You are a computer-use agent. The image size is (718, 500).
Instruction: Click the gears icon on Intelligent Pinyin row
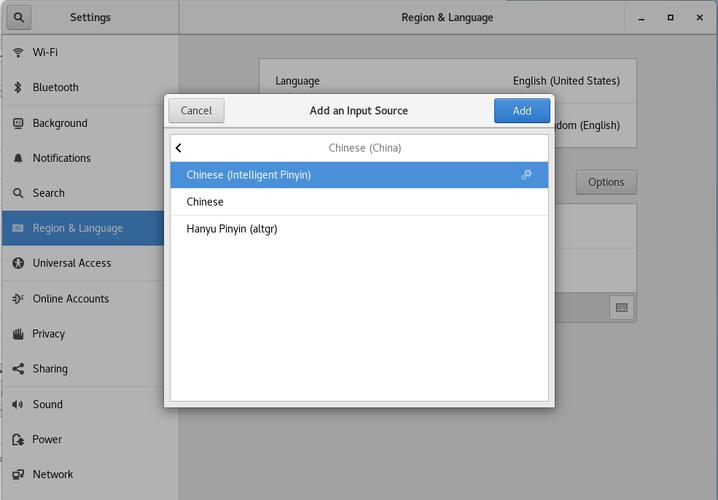click(526, 175)
